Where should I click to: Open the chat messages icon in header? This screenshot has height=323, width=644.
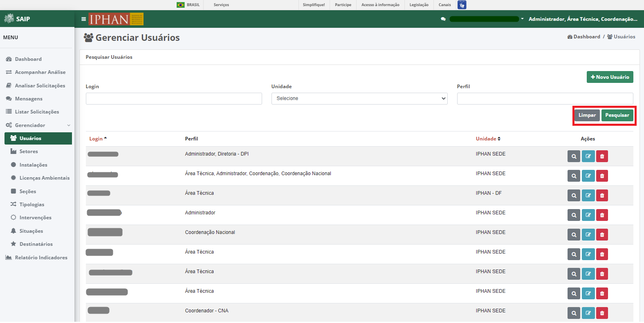(443, 19)
